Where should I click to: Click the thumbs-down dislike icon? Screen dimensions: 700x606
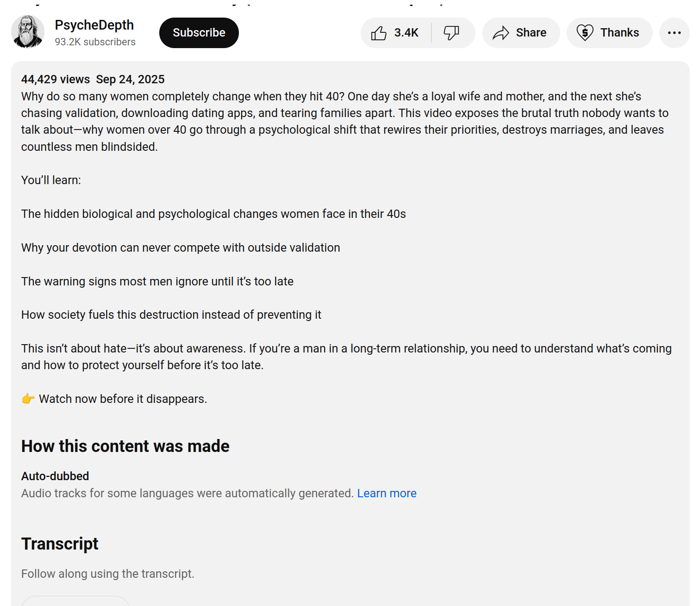tap(451, 33)
